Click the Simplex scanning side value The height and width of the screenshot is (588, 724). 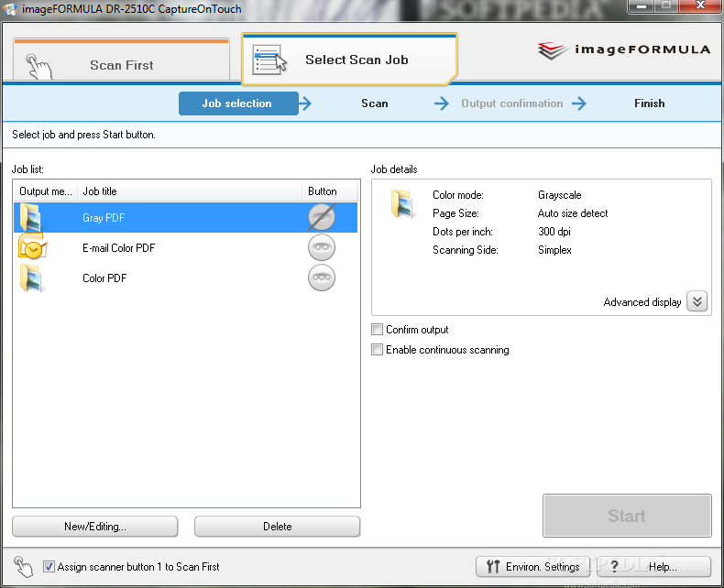pyautogui.click(x=554, y=250)
